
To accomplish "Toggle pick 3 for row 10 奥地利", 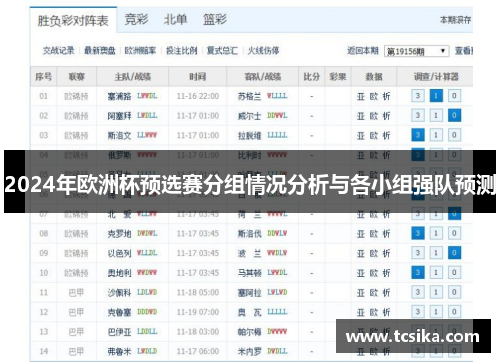I will 418,273.
